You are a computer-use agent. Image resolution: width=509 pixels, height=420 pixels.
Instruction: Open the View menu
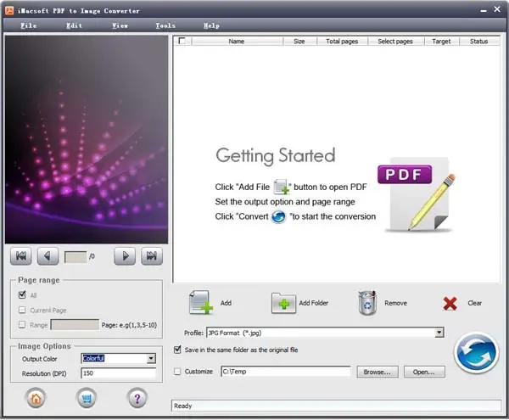click(x=120, y=25)
